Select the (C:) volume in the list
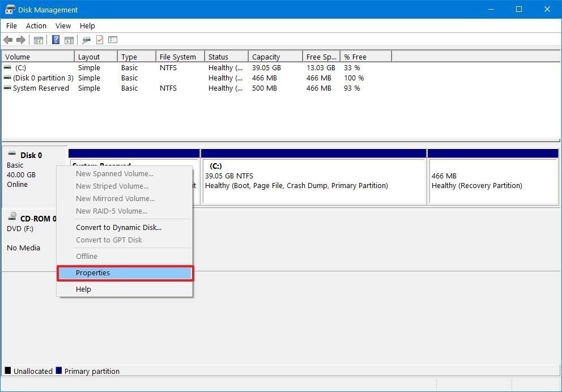 (20, 68)
